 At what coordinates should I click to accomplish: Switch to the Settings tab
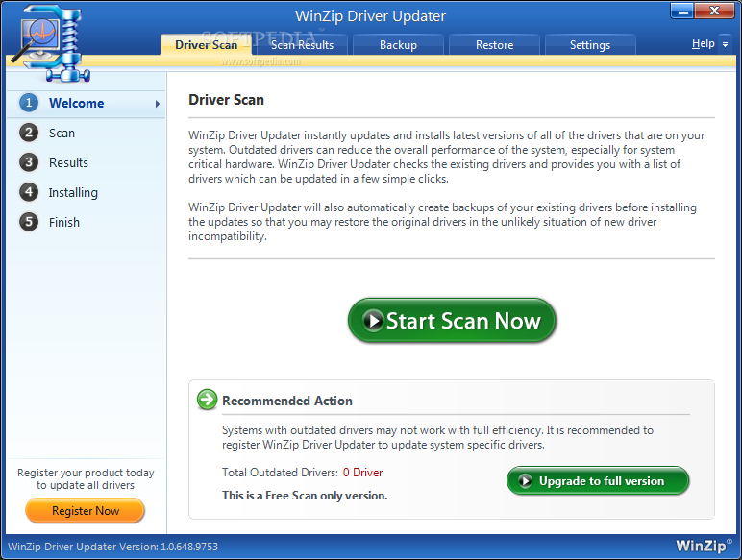(x=590, y=45)
